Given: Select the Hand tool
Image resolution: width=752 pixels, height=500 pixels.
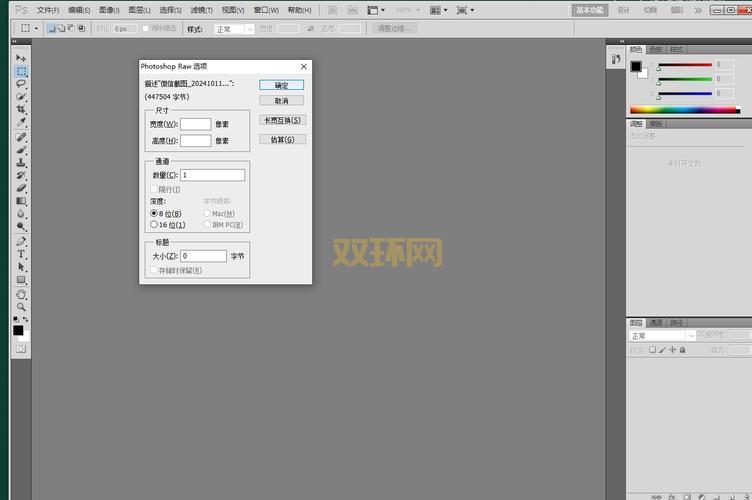Looking at the screenshot, I should point(21,294).
